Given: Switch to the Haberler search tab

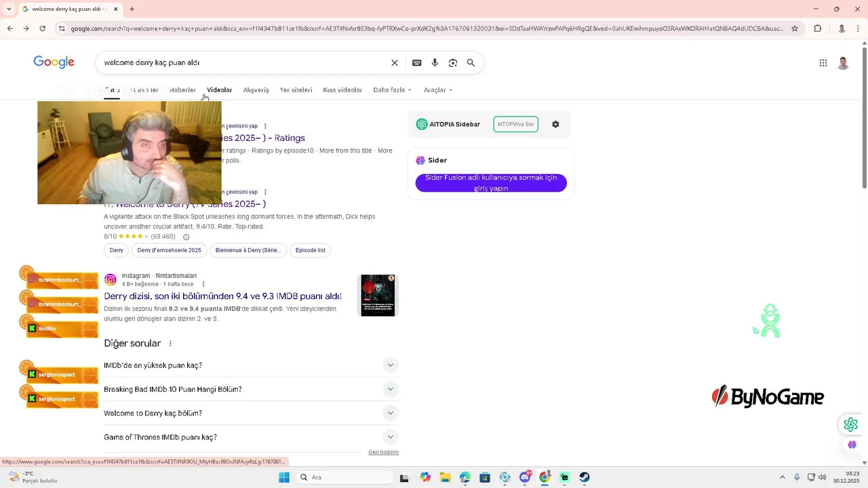Looking at the screenshot, I should (182, 89).
